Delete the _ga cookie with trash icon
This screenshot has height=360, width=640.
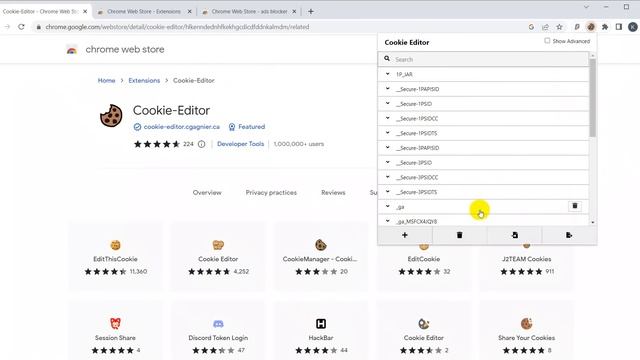pos(575,206)
